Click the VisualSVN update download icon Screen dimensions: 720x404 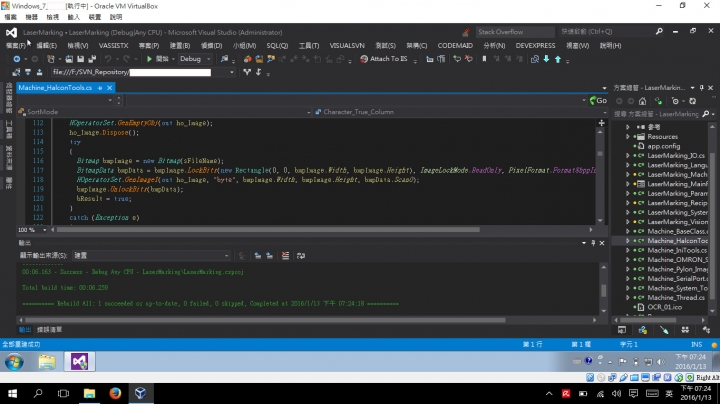click(x=28, y=72)
